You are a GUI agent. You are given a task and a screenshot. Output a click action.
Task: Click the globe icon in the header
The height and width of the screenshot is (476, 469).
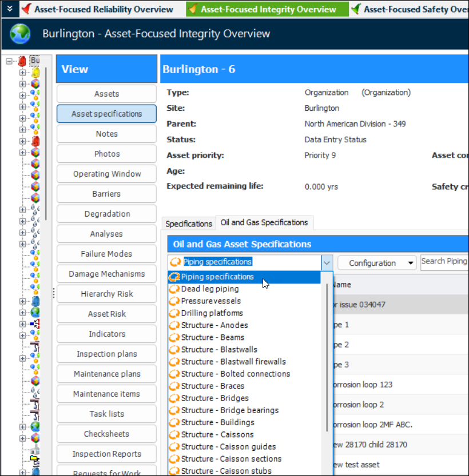21,34
